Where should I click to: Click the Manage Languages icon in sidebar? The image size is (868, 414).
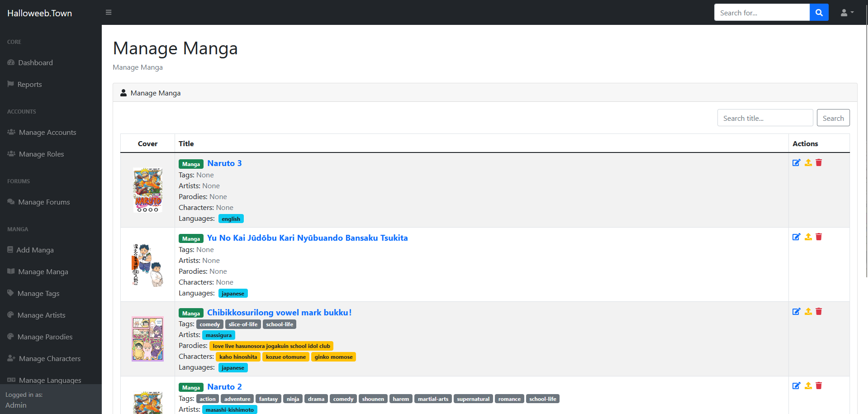click(11, 380)
